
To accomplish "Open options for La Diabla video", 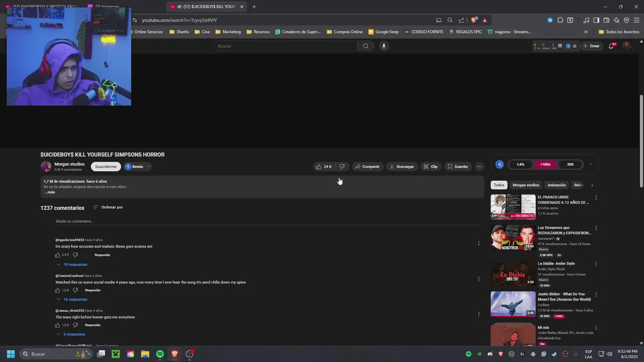I will click(x=596, y=264).
